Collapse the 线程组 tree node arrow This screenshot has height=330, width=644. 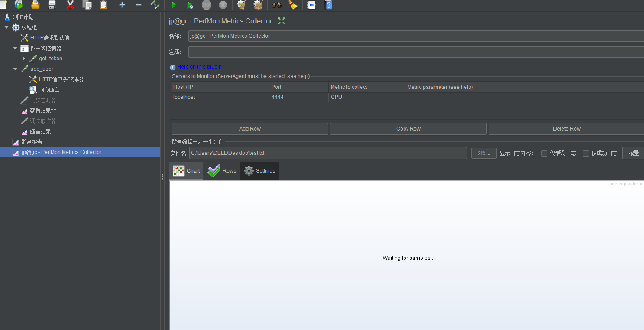(x=6, y=27)
